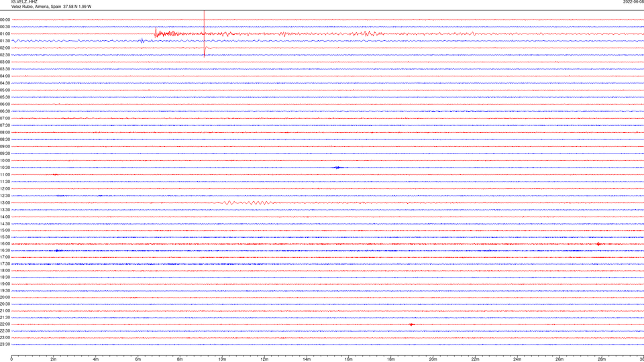Click the date text at top right
This screenshot has height=362, width=644.
click(x=633, y=1)
